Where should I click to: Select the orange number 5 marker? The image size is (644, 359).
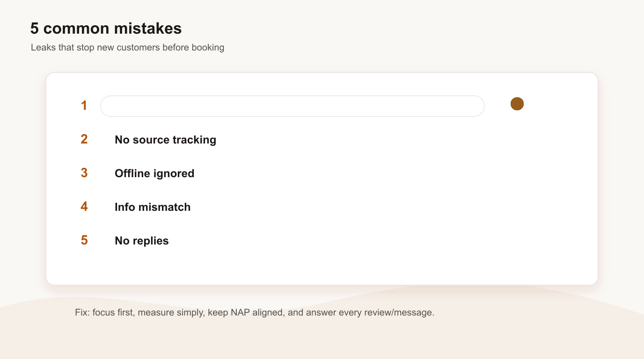click(84, 240)
